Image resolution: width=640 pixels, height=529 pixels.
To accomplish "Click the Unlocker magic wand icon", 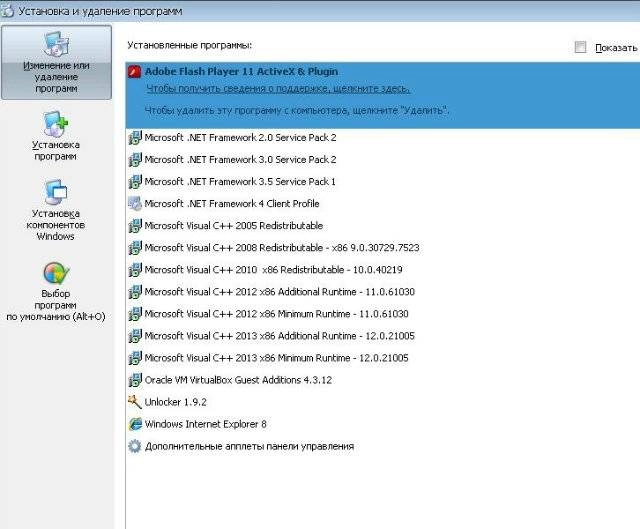I will point(135,402).
